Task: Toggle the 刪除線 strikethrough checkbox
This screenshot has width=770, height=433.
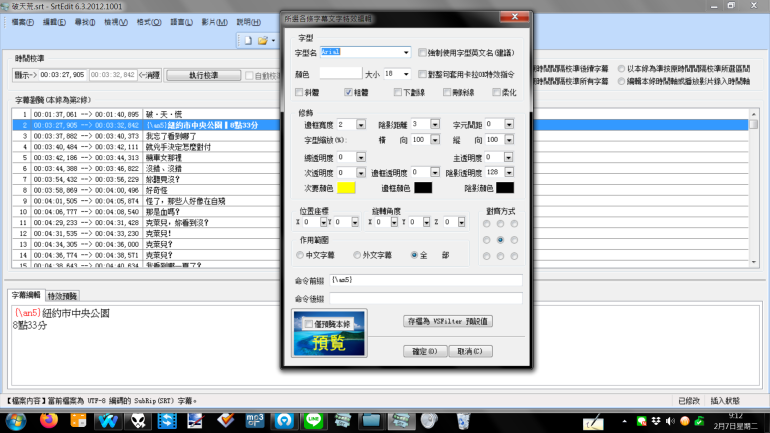Action: tap(447, 92)
